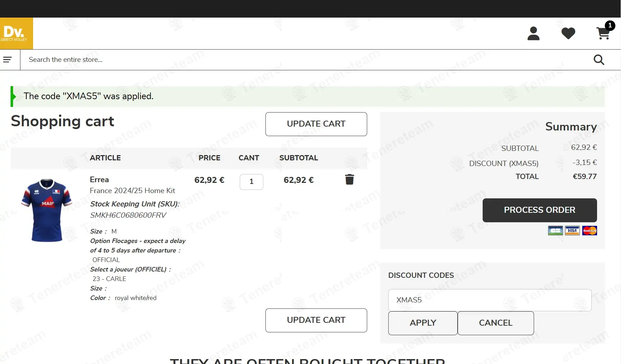Screen dimensions: 621x364
Task: Click the 'XMAS5 was applied' success message
Action: (x=308, y=96)
